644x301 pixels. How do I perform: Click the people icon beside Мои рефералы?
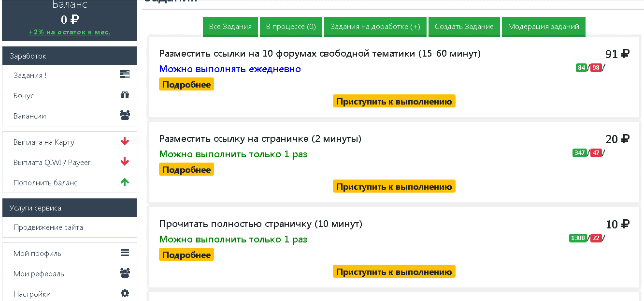pos(125,273)
